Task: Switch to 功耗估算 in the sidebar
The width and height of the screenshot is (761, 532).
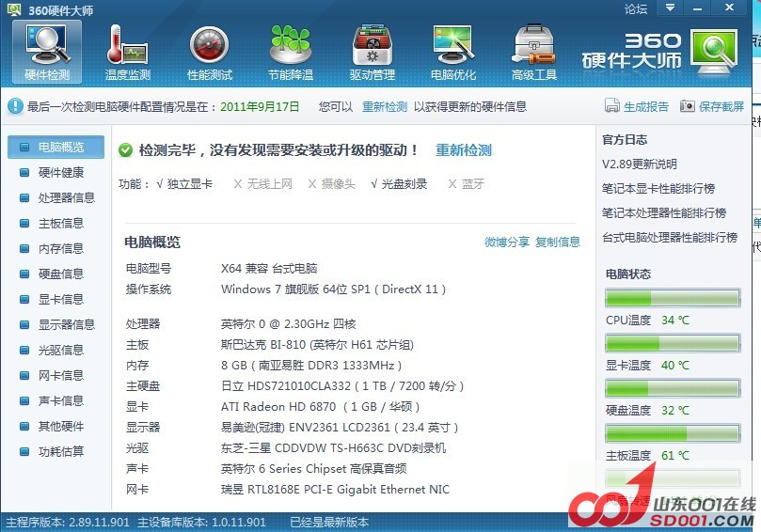Action: (x=60, y=452)
